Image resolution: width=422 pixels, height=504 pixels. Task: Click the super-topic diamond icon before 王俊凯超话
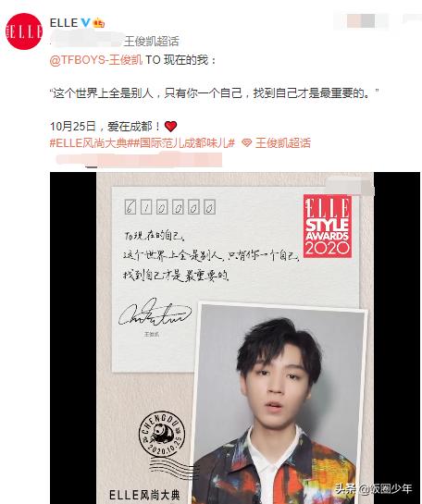(247, 143)
